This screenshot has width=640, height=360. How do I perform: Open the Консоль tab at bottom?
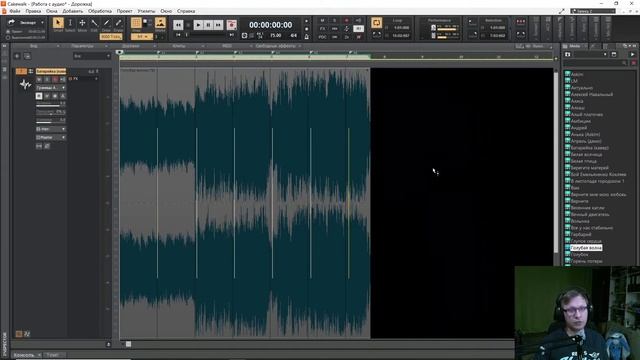click(x=24, y=355)
